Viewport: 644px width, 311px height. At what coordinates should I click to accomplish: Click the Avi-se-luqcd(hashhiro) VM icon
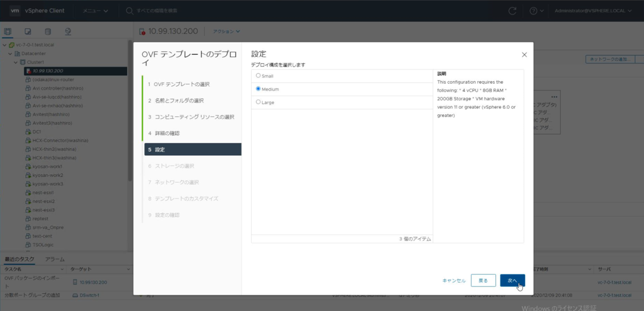coord(28,97)
